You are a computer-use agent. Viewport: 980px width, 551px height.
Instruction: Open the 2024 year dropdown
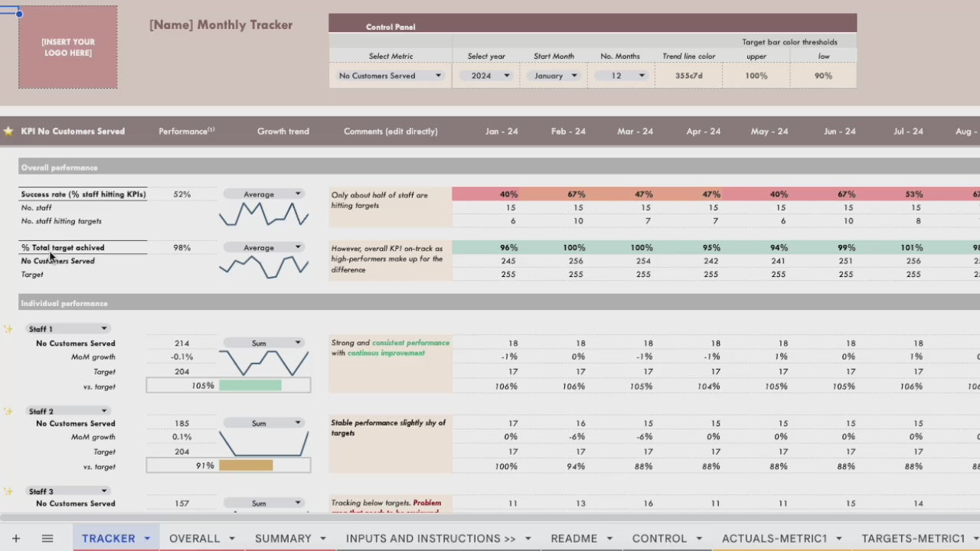[x=486, y=76]
